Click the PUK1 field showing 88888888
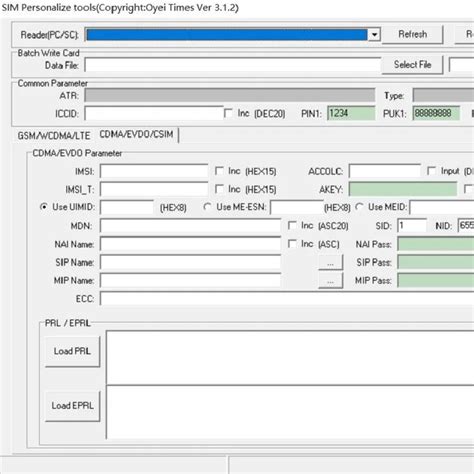 (x=436, y=113)
